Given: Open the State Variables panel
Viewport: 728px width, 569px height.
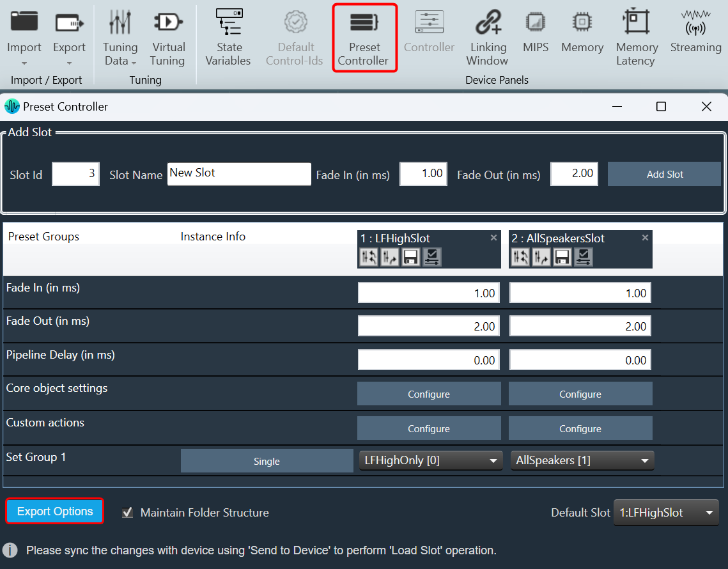Looking at the screenshot, I should coord(228,37).
